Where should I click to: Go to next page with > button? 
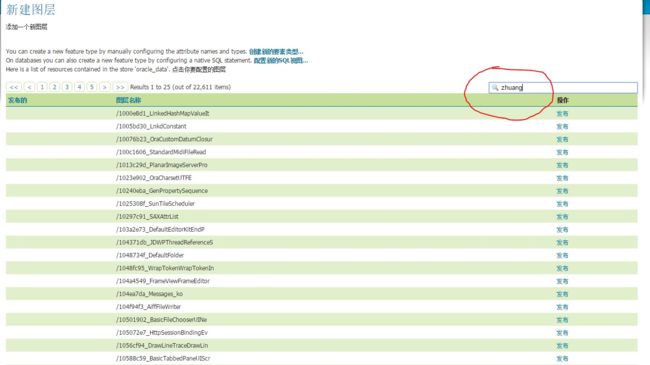105,87
